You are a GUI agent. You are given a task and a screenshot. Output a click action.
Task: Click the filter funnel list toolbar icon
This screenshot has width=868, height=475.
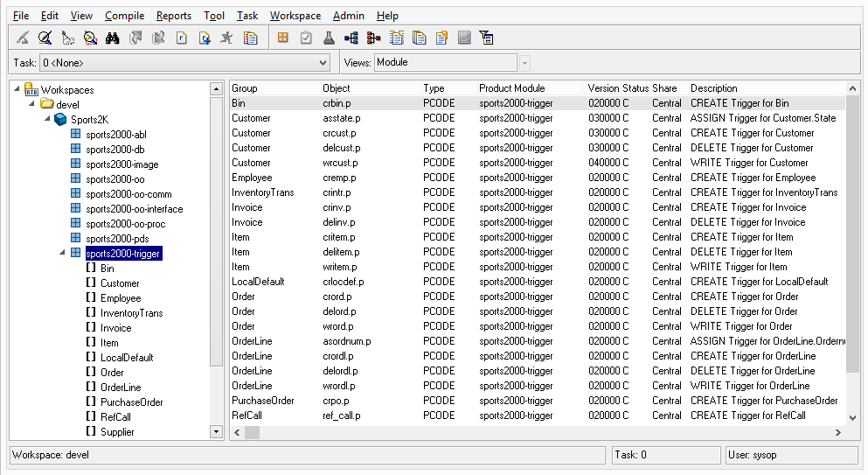(x=487, y=38)
